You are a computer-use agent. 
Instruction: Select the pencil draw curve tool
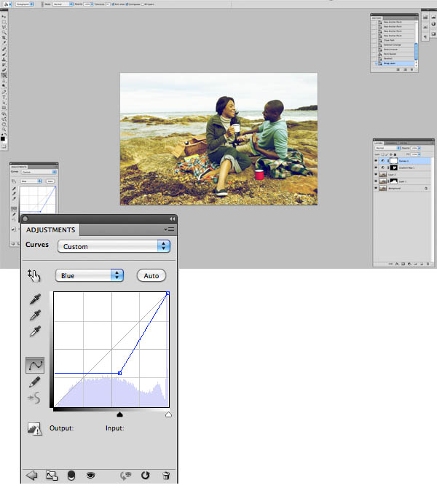34,382
